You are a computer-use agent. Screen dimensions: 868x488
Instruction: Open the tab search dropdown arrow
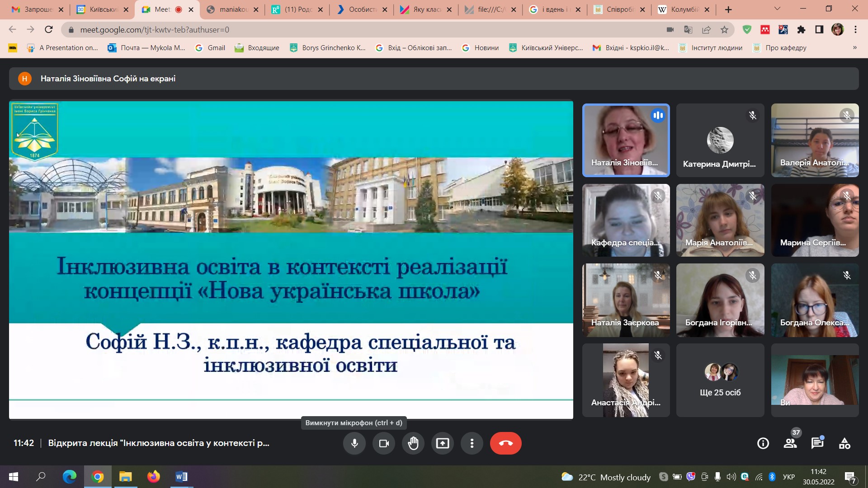tap(777, 9)
